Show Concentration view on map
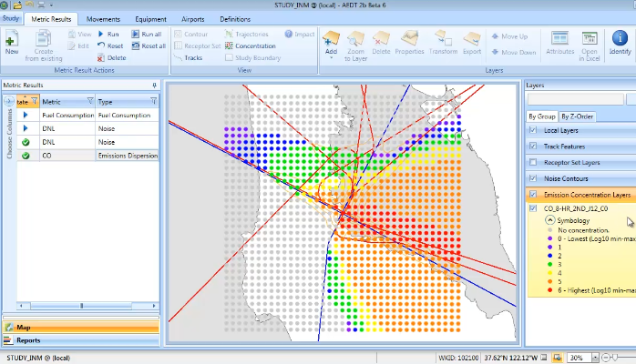 pos(249,45)
